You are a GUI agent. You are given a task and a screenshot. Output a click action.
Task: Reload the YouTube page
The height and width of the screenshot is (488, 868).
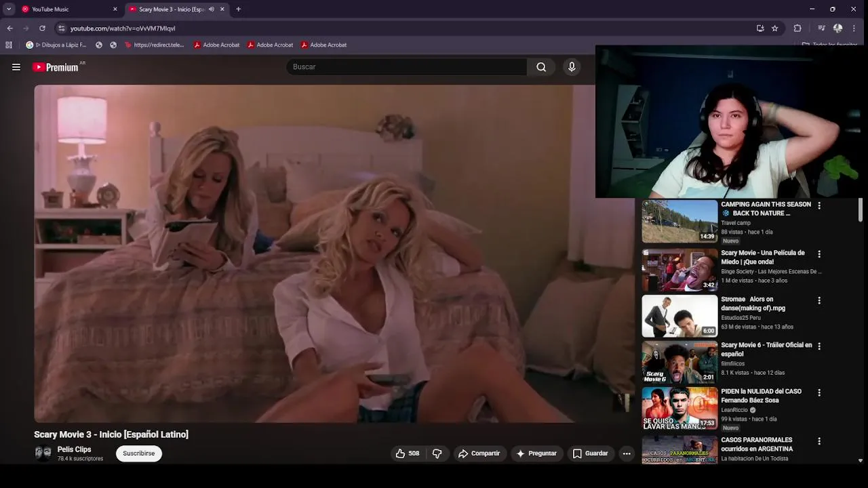tap(42, 28)
